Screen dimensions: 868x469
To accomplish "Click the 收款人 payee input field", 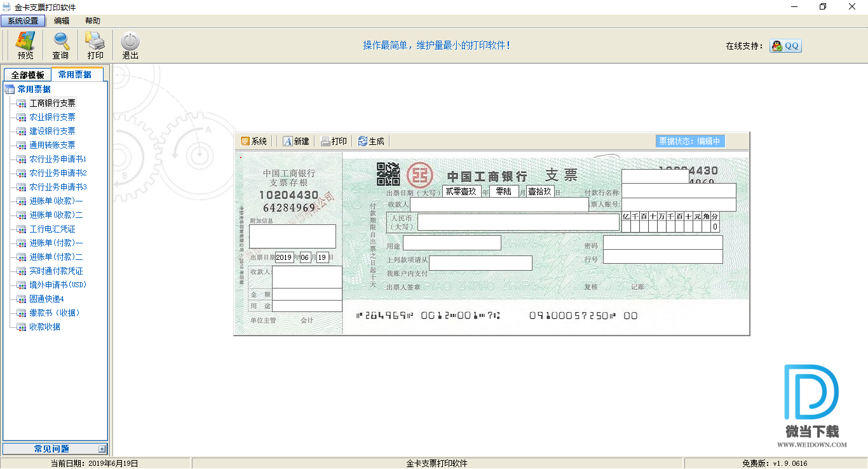I will 499,205.
